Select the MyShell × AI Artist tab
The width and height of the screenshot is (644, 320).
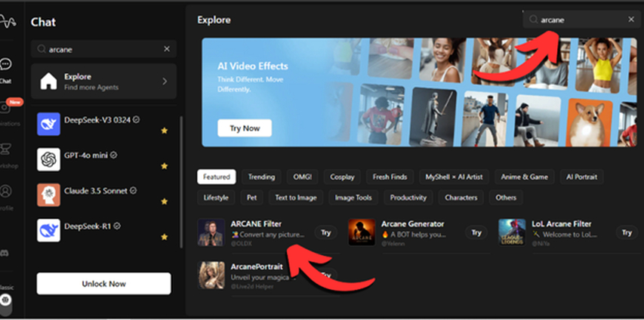click(x=454, y=177)
